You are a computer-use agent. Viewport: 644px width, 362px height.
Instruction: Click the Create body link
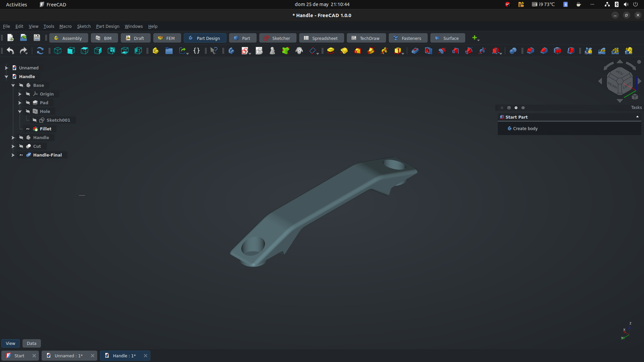click(x=525, y=128)
